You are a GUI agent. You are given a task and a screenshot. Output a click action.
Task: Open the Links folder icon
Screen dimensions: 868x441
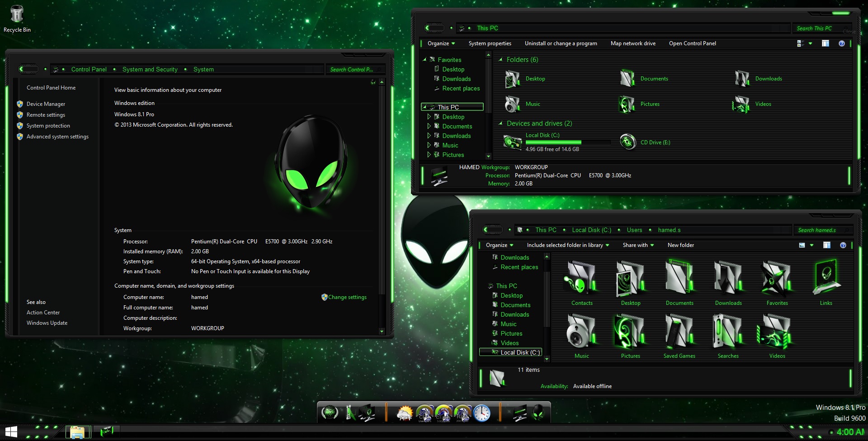tap(826, 278)
